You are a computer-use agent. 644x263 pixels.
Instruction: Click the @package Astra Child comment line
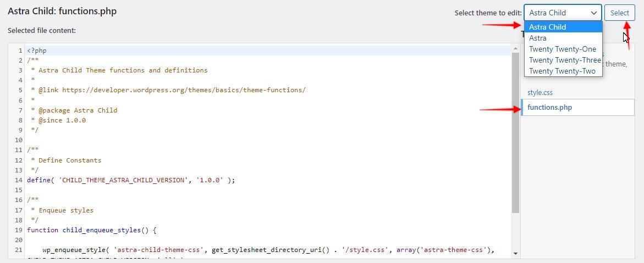click(77, 110)
